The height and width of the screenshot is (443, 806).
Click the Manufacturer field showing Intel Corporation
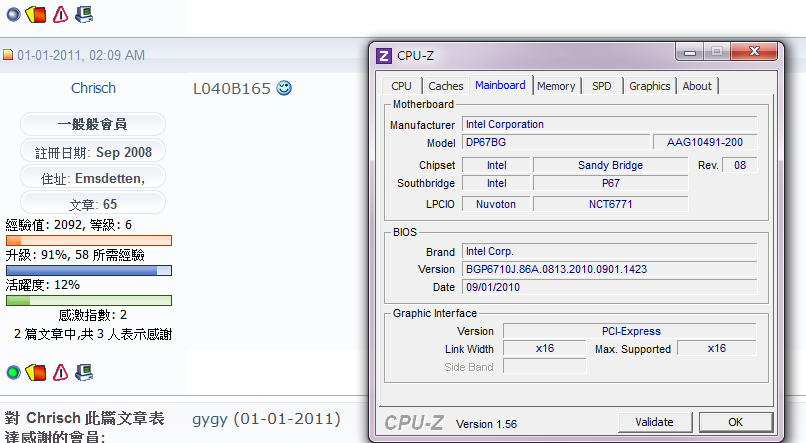click(610, 124)
